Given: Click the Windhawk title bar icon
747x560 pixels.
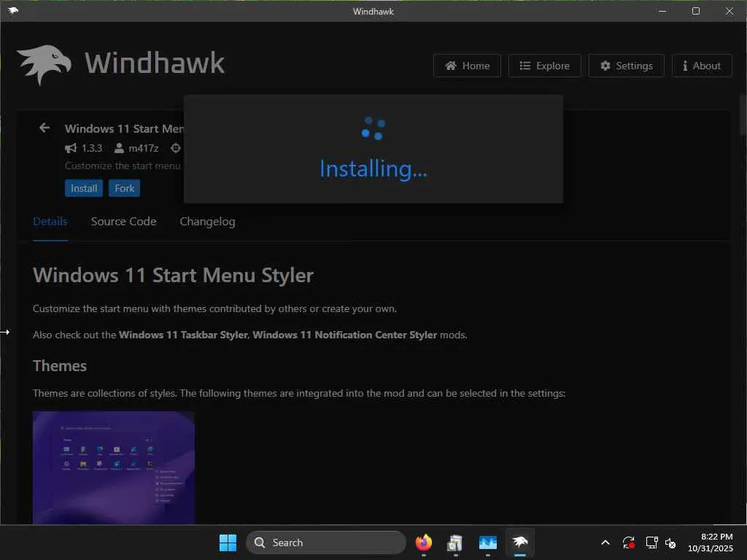Looking at the screenshot, I should click(x=13, y=10).
